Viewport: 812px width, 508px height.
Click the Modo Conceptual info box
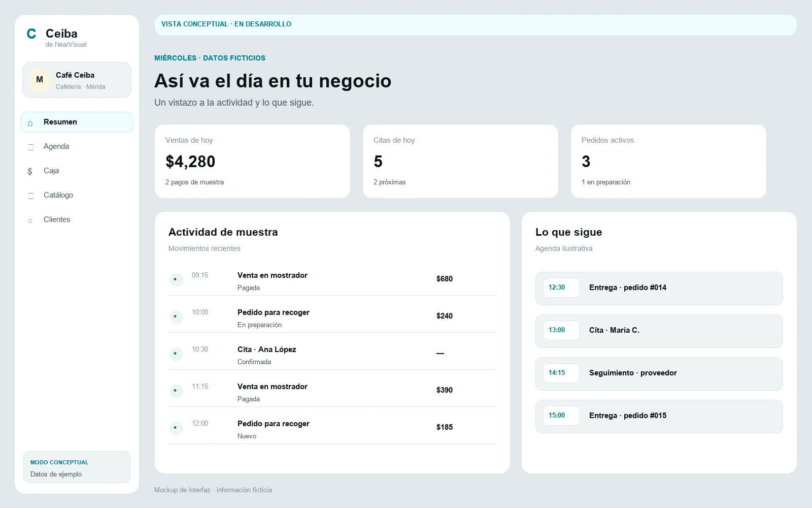(77, 467)
